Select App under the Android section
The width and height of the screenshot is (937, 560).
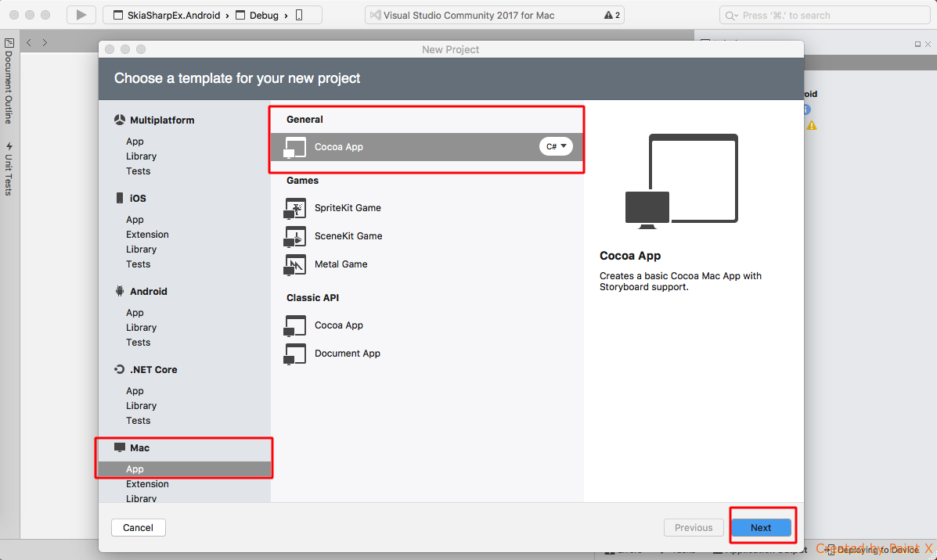pyautogui.click(x=135, y=313)
